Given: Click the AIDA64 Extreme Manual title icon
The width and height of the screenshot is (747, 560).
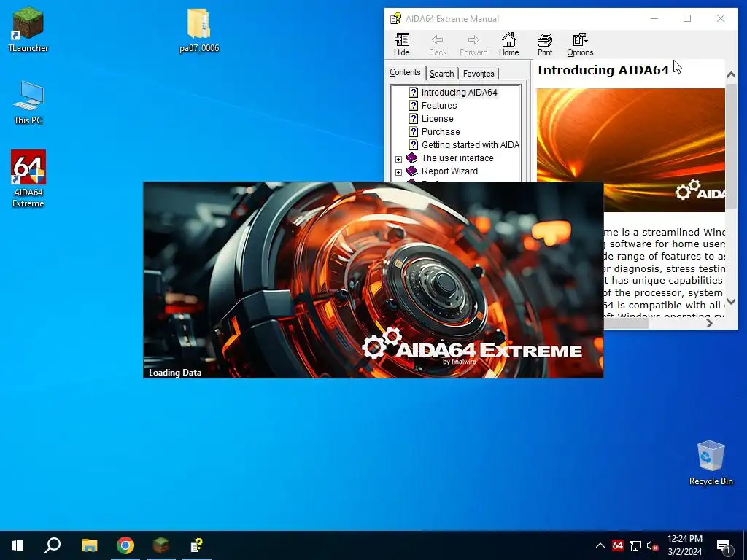Looking at the screenshot, I should [395, 18].
